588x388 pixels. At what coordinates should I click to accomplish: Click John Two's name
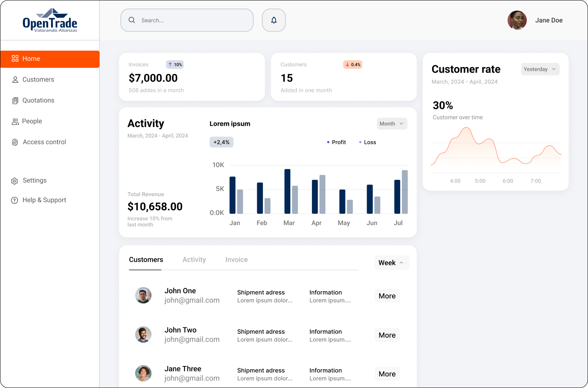180,330
